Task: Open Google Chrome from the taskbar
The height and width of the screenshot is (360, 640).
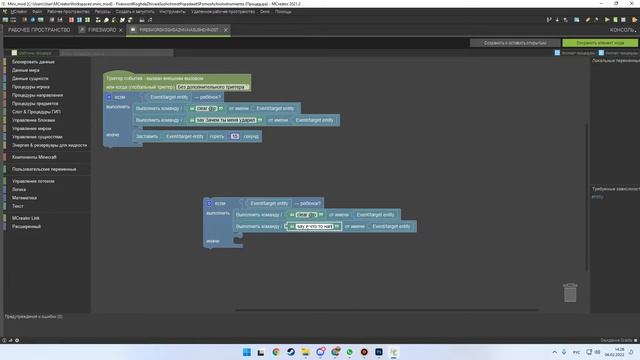Action: click(x=276, y=352)
